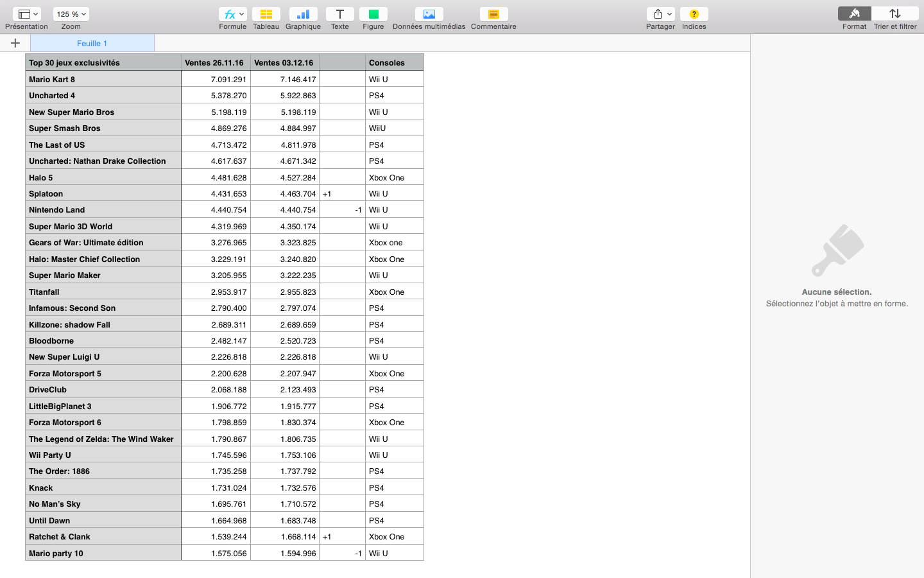
Task: Select Halo: Master Chief Collection cell
Action: point(103,259)
